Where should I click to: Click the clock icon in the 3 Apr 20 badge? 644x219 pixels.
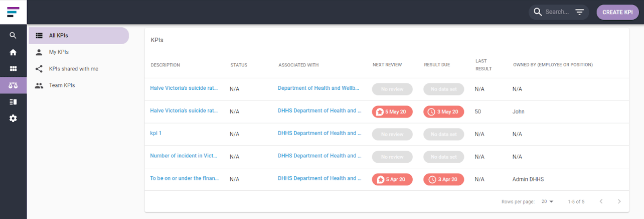point(431,179)
